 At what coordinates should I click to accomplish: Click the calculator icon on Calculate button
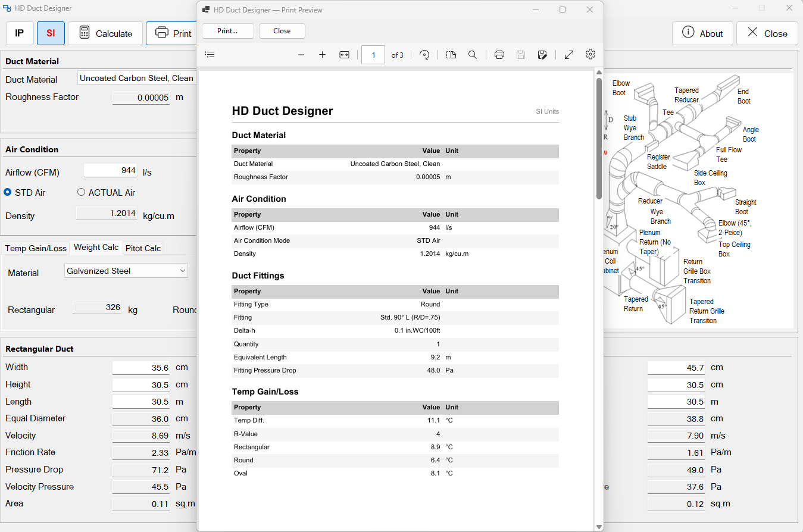point(85,33)
